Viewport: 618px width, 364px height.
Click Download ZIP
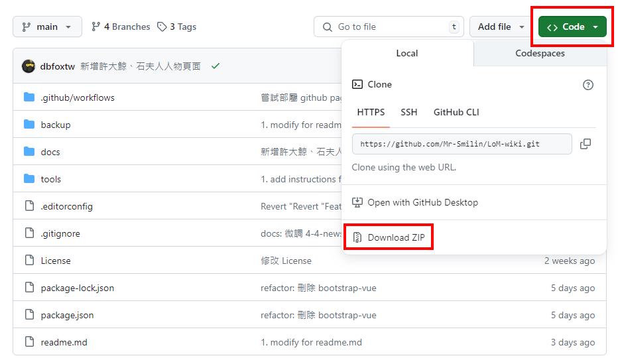click(396, 237)
